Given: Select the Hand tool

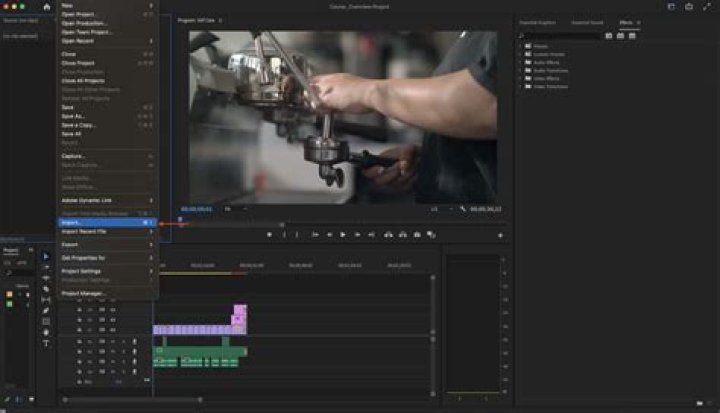Looking at the screenshot, I should pos(46,332).
